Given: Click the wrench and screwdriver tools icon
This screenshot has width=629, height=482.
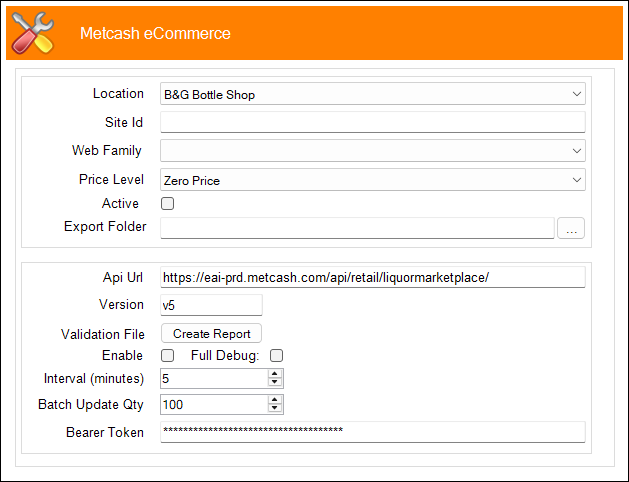Looking at the screenshot, I should tap(32, 33).
